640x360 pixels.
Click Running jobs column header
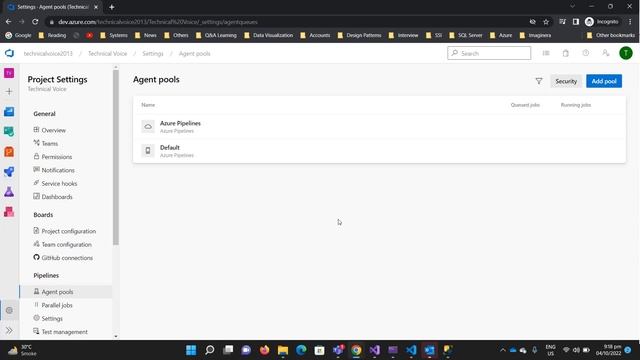click(x=576, y=105)
